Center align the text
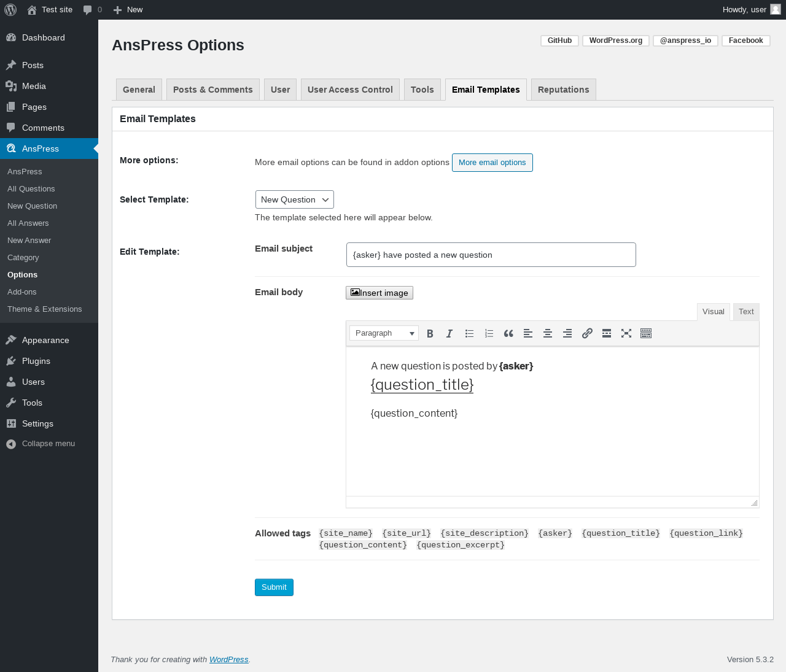This screenshot has width=786, height=672. [548, 333]
